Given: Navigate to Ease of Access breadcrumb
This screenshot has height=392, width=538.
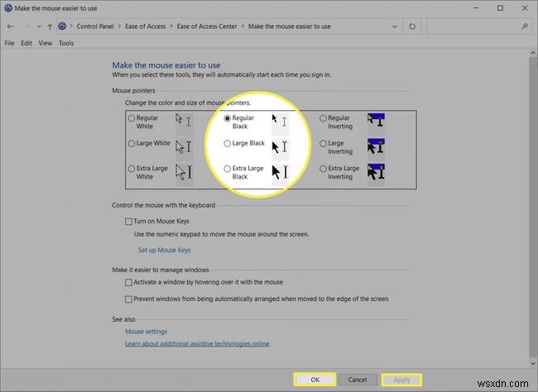Looking at the screenshot, I should 145,26.
